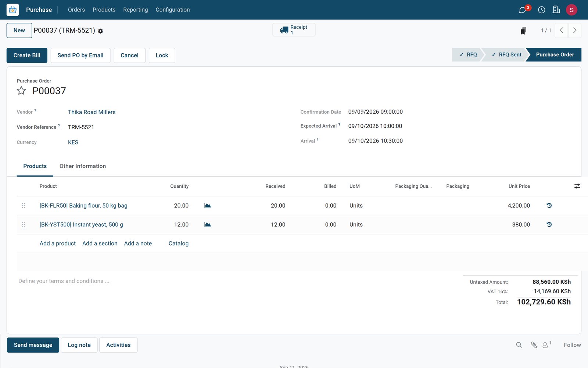Switch to the Other Information tab

[x=83, y=166]
